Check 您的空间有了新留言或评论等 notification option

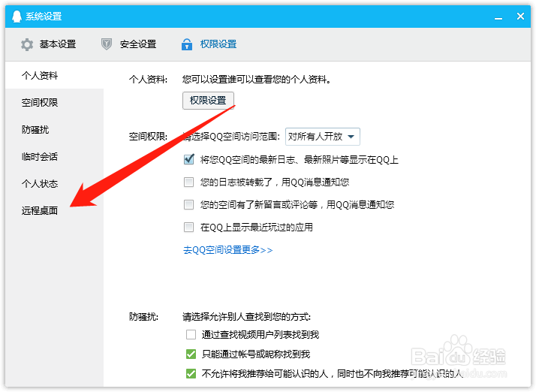(x=188, y=204)
